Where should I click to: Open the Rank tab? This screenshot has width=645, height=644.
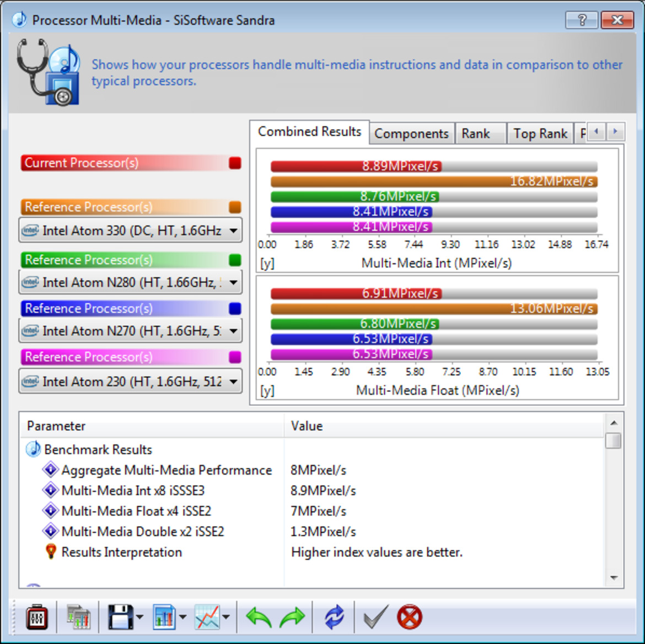pyautogui.click(x=480, y=134)
